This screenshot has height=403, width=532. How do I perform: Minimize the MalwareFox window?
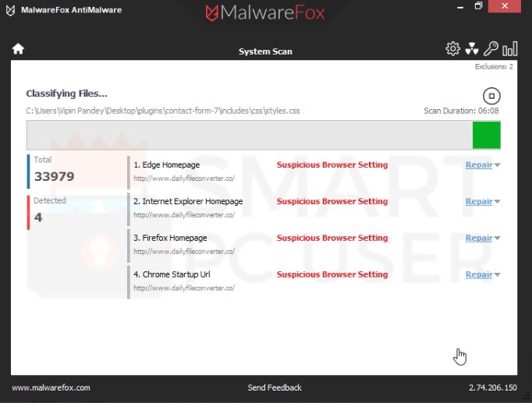(460, 7)
